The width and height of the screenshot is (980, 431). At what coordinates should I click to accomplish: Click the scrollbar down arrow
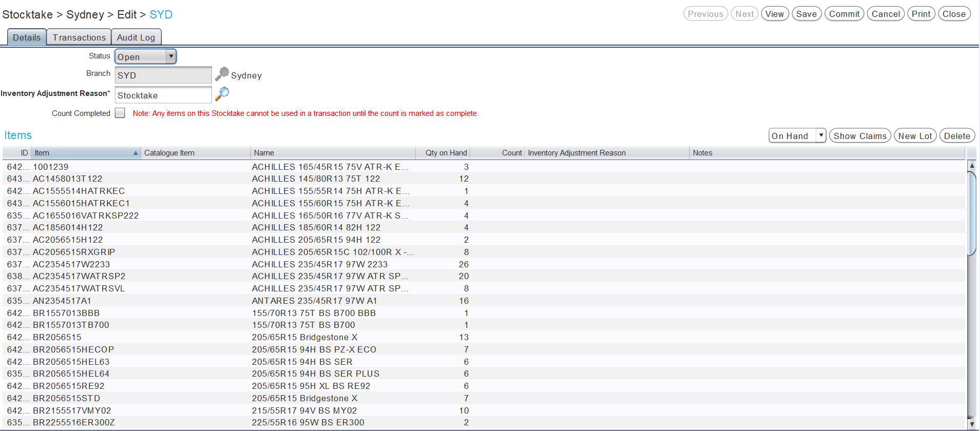click(971, 424)
